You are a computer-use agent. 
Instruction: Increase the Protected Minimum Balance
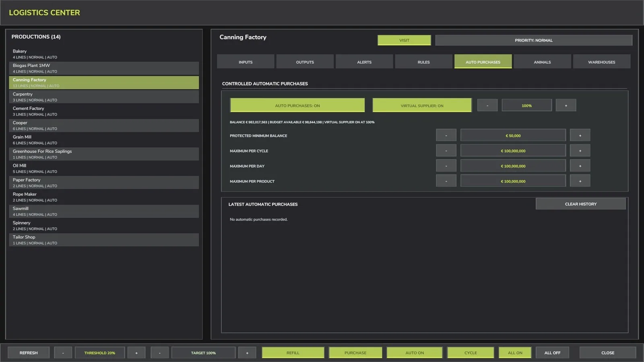coord(580,136)
